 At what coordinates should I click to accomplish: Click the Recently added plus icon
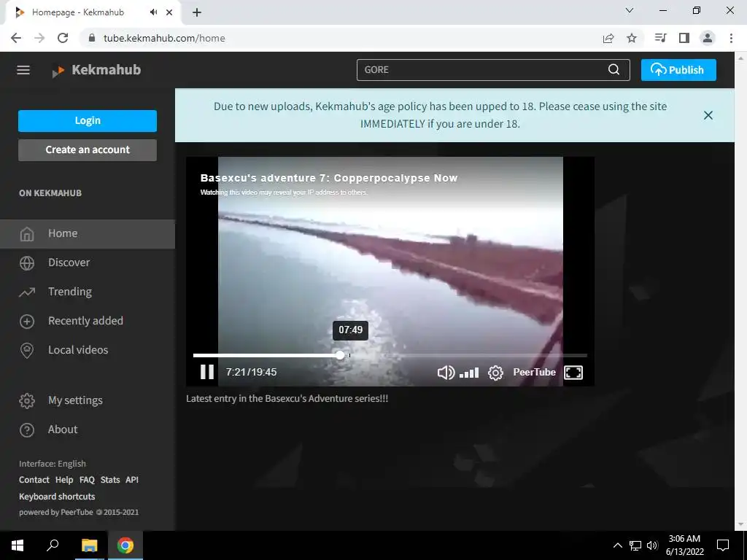pos(27,322)
